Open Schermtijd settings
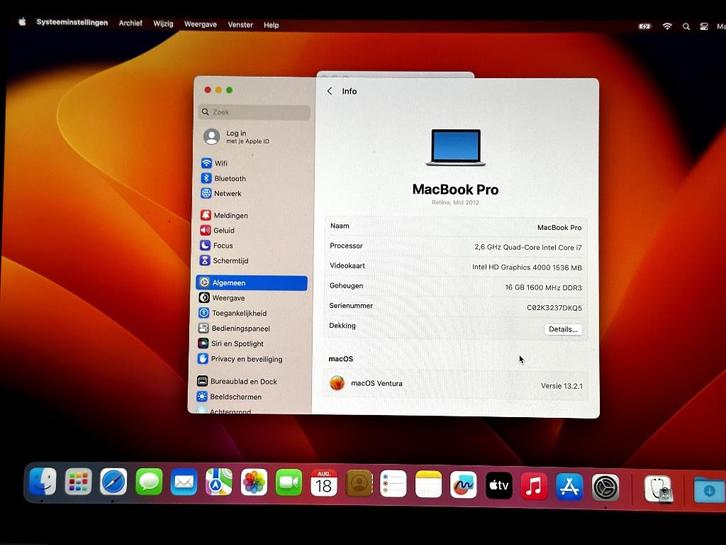This screenshot has height=545, width=726. pyautogui.click(x=230, y=260)
